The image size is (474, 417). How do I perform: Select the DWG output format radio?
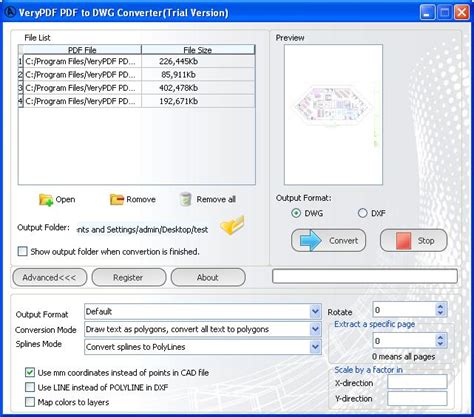pyautogui.click(x=296, y=213)
